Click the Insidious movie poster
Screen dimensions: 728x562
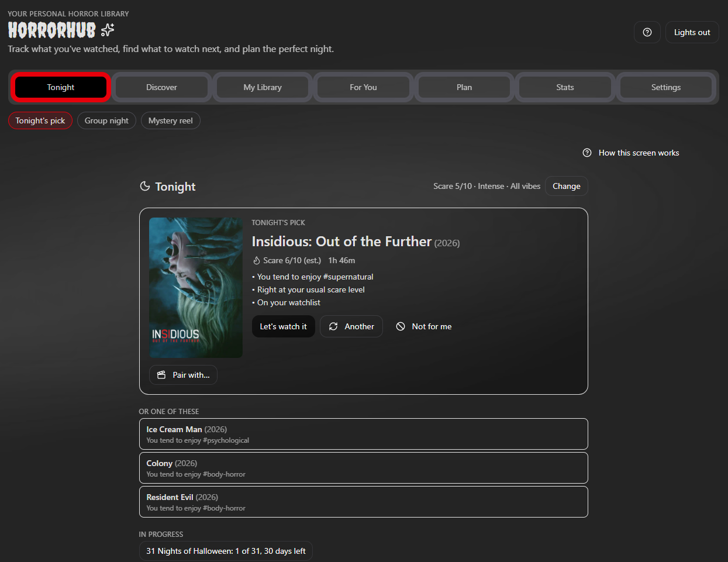[x=196, y=288]
